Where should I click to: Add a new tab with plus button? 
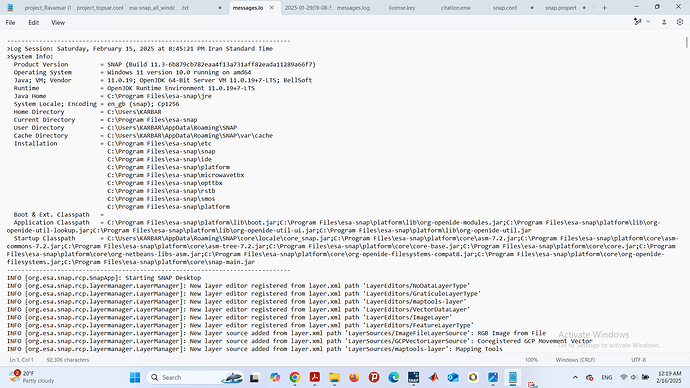pyautogui.click(x=604, y=8)
